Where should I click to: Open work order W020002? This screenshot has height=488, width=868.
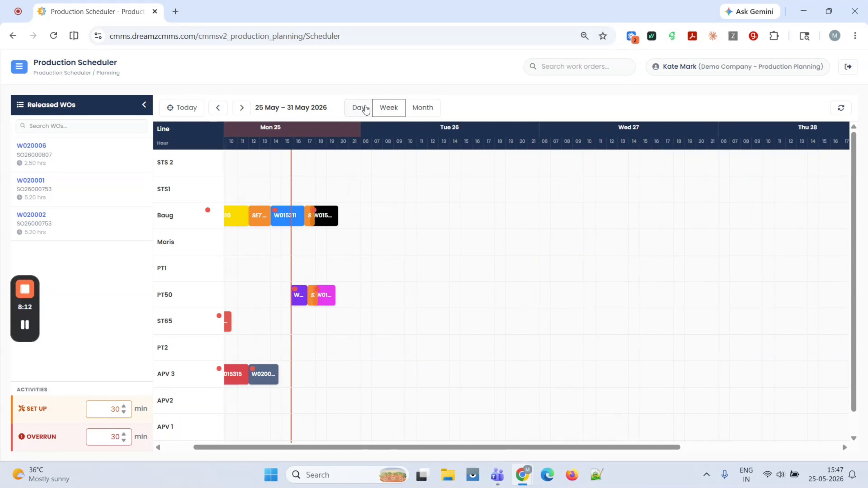[31, 215]
